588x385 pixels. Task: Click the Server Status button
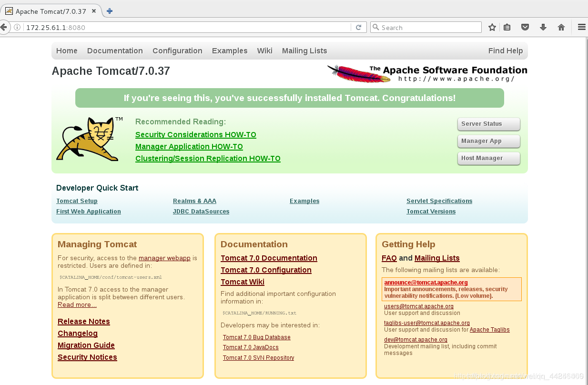pos(488,124)
